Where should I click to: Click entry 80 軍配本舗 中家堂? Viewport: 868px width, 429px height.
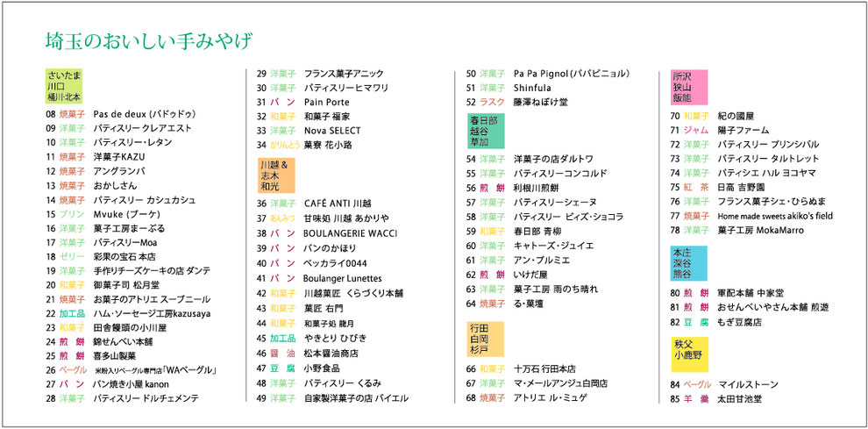[727, 293]
